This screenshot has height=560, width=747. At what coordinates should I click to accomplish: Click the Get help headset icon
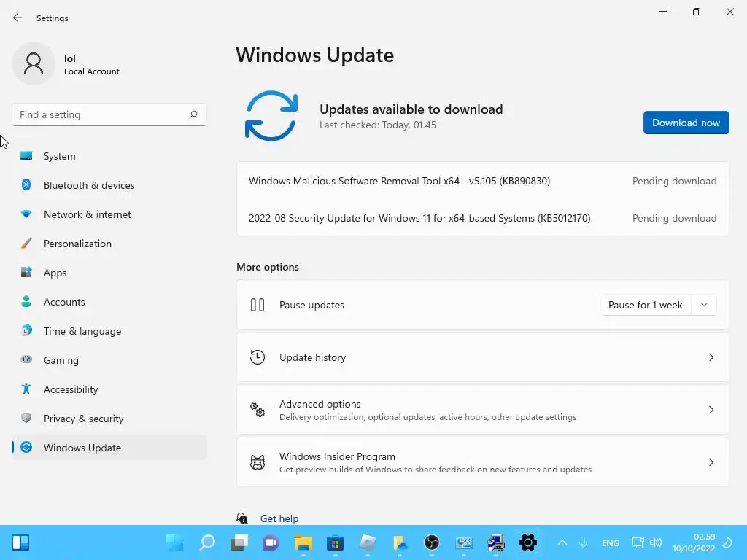[x=242, y=518]
